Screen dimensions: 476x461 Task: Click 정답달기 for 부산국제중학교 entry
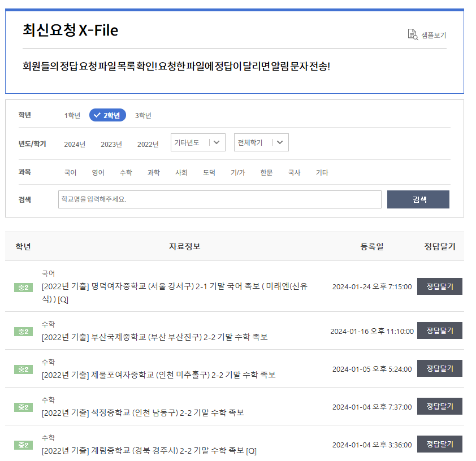click(439, 330)
